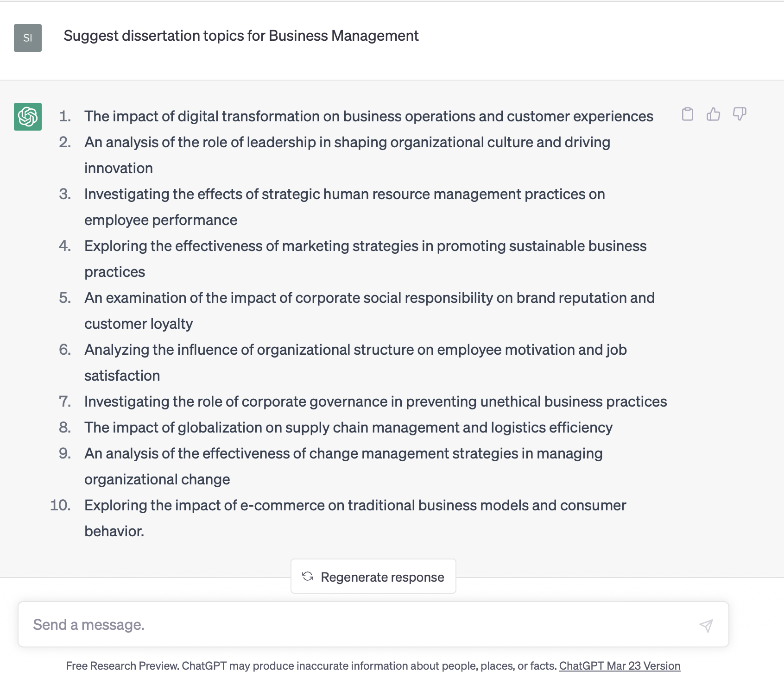This screenshot has height=678, width=784.
Task: Click the send message paper plane icon
Action: [x=706, y=626]
